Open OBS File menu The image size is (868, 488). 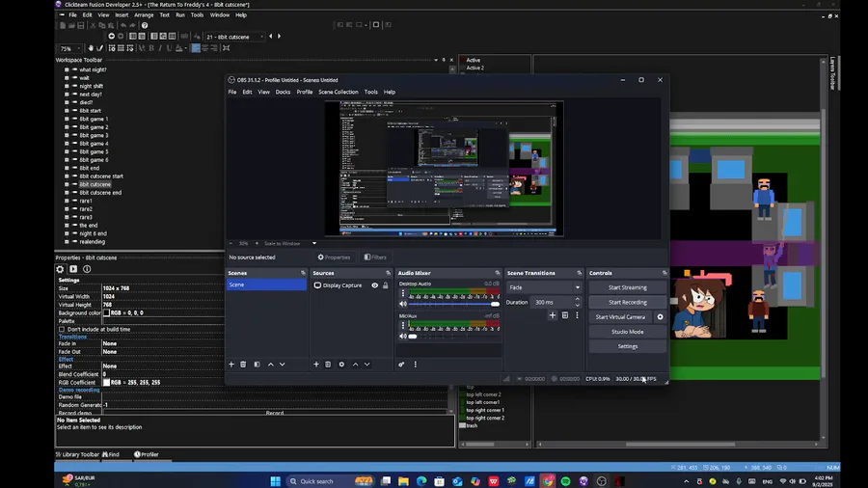(231, 92)
